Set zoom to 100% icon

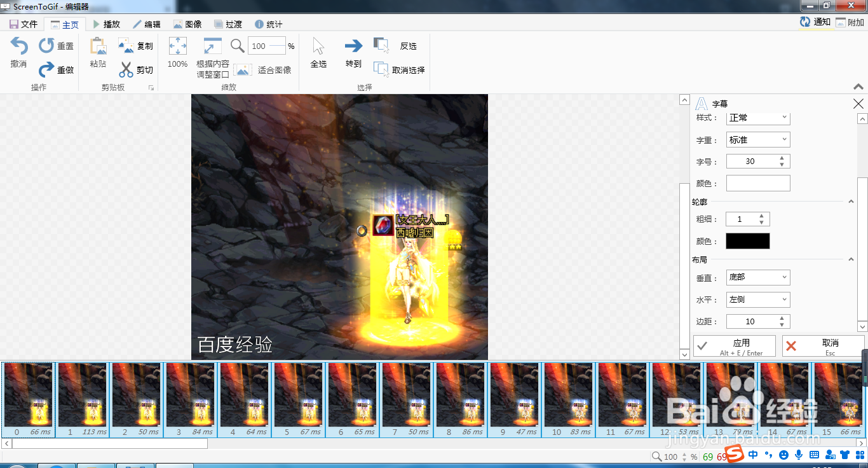[177, 46]
